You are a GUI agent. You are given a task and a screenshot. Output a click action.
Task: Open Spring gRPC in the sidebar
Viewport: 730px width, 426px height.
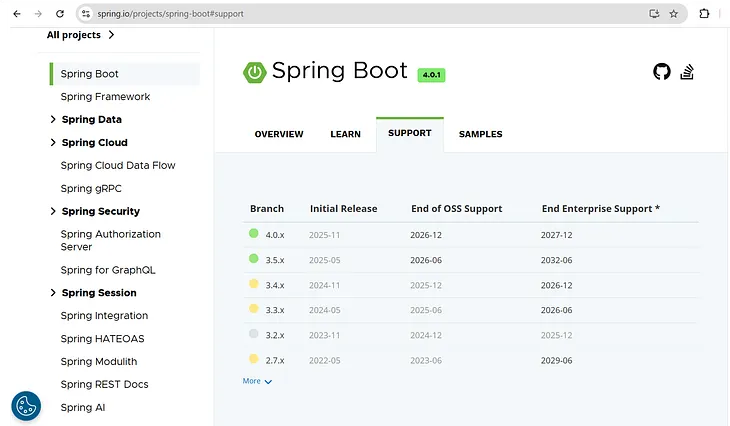[x=91, y=189]
